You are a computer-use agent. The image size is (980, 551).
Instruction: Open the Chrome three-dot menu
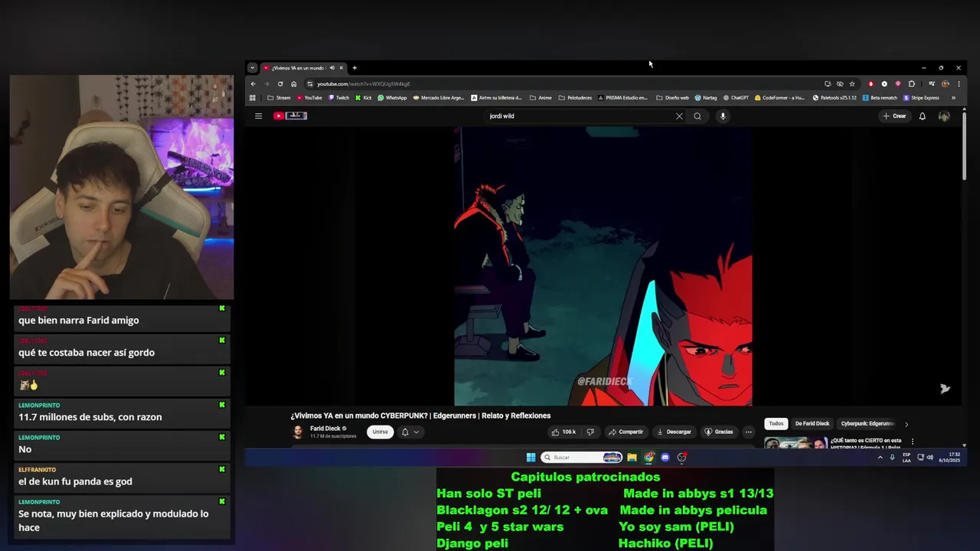(x=959, y=83)
